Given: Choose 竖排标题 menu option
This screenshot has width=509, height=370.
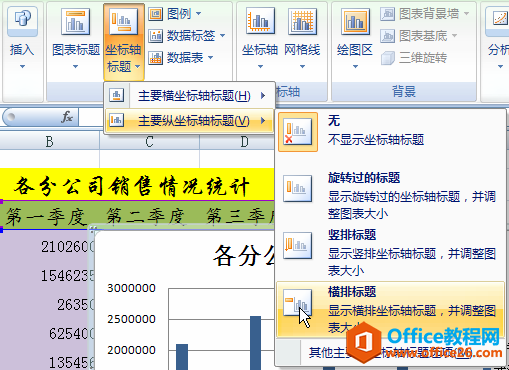Looking at the screenshot, I should [391, 252].
